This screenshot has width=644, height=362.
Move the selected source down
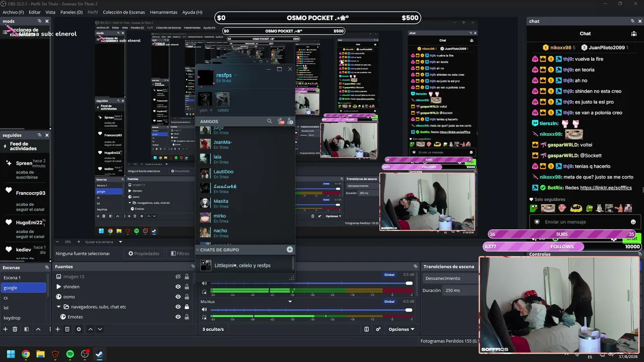pos(100,329)
